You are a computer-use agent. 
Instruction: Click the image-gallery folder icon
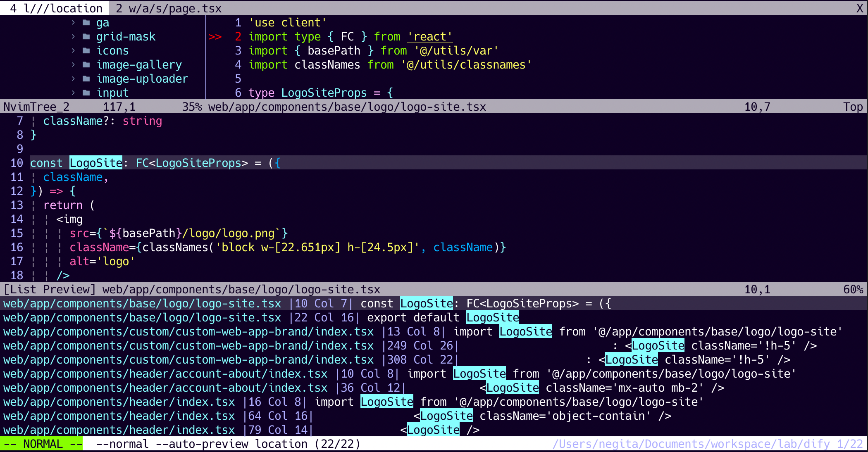(86, 65)
